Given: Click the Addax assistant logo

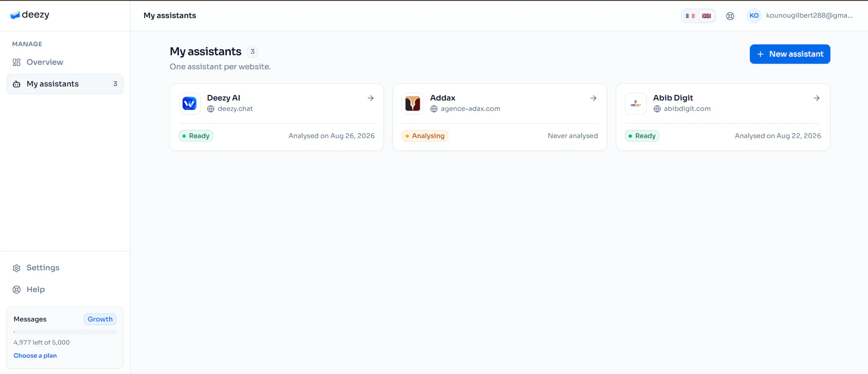Looking at the screenshot, I should 412,104.
